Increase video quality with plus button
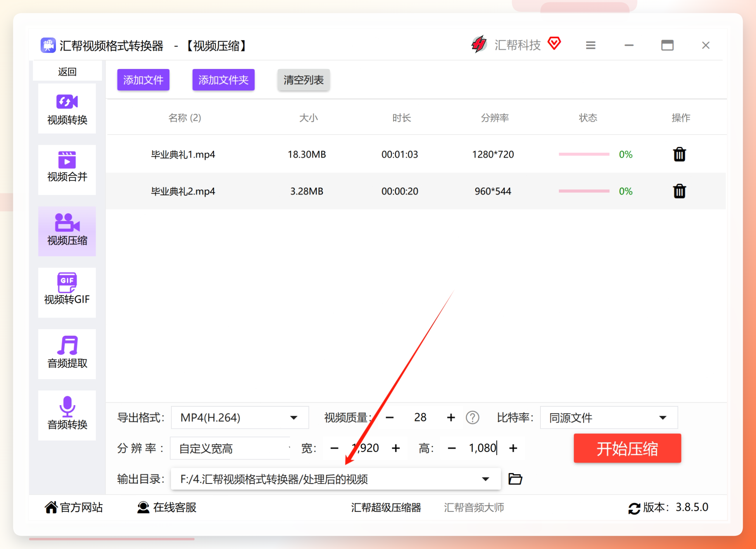Image resolution: width=756 pixels, height=549 pixels. [x=450, y=418]
